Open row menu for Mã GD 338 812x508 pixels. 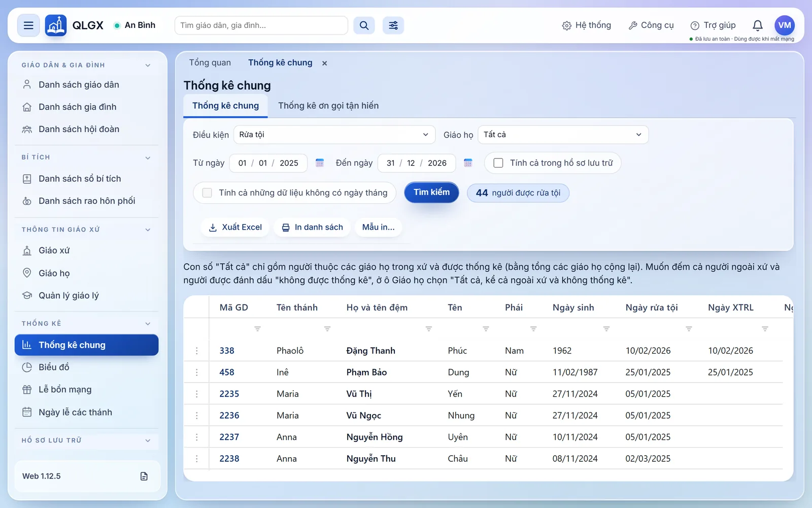pyautogui.click(x=197, y=351)
